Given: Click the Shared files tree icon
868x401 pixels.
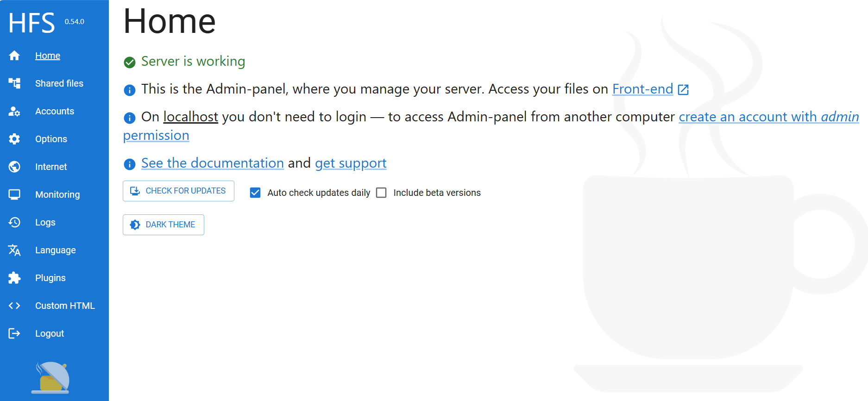Looking at the screenshot, I should [14, 83].
